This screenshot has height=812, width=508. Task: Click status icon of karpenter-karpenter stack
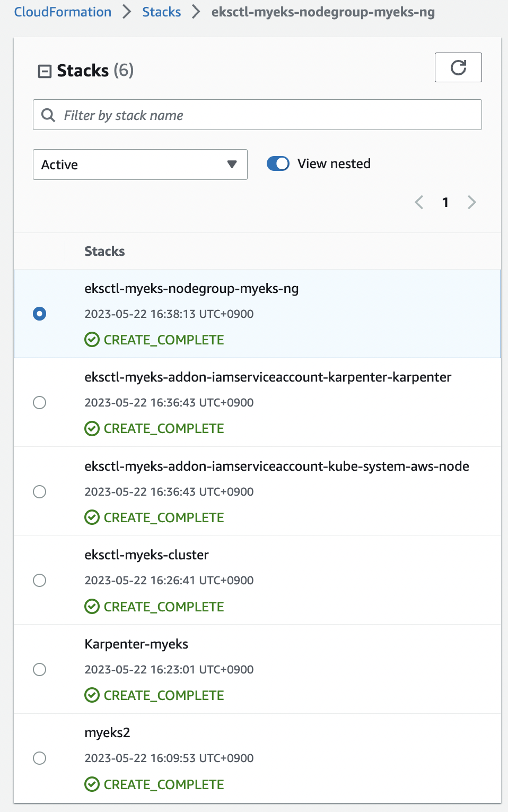92,428
